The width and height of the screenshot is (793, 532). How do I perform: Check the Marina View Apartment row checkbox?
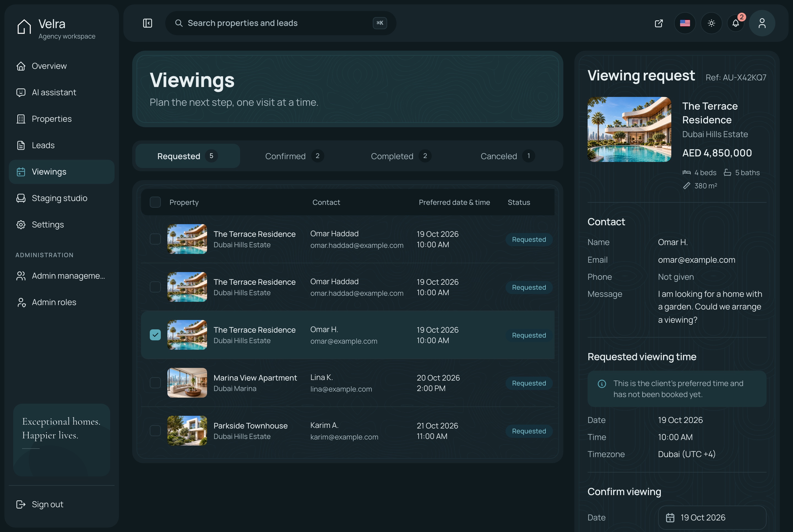(155, 383)
